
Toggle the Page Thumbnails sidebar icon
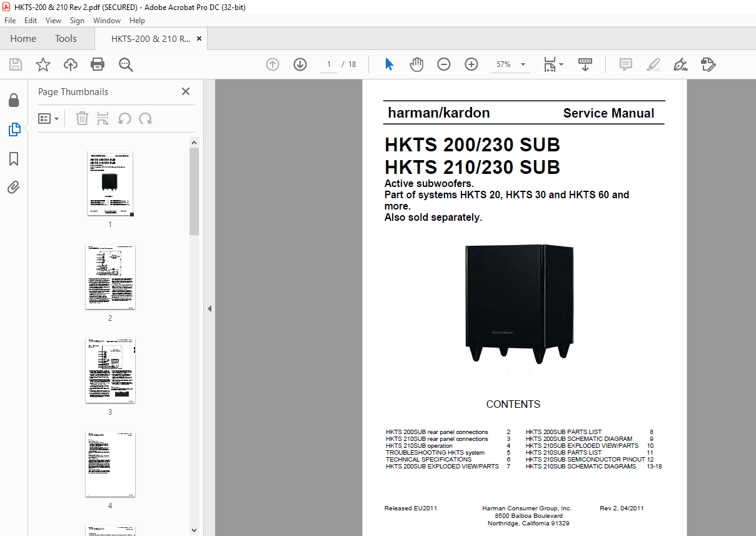point(14,129)
